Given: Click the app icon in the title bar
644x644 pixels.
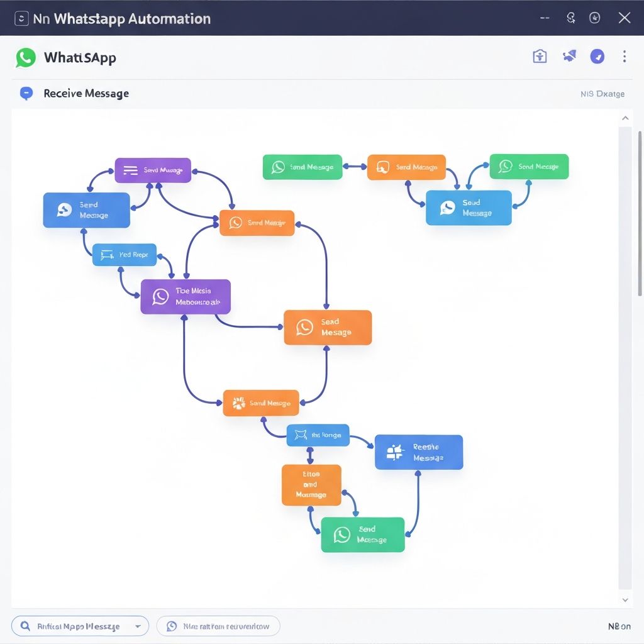Looking at the screenshot, I should pos(21,18).
